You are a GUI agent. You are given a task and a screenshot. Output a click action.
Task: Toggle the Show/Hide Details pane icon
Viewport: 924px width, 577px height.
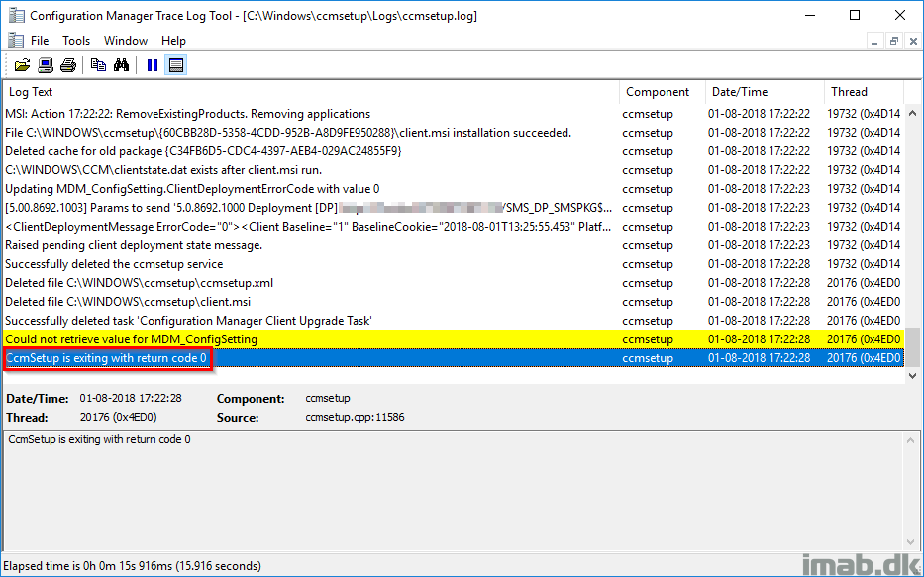[x=175, y=65]
